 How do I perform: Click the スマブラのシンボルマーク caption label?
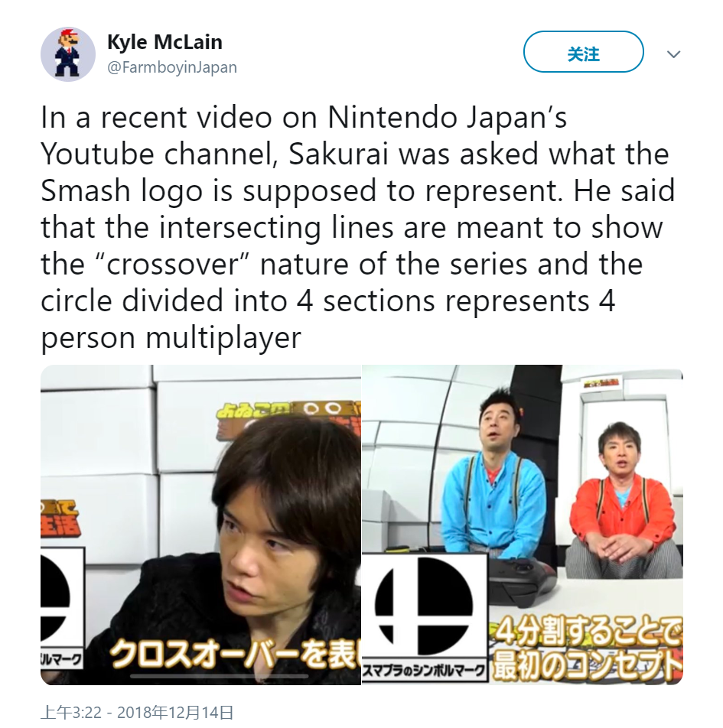point(424,671)
